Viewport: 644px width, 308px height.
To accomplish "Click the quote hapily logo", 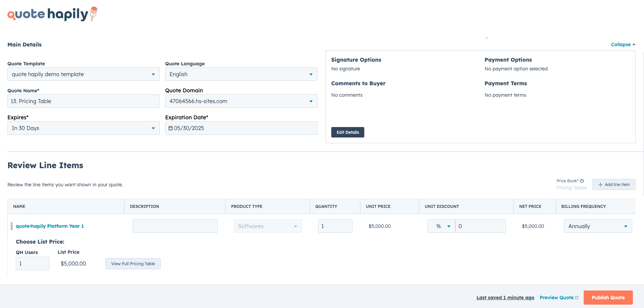I will [x=52, y=14].
